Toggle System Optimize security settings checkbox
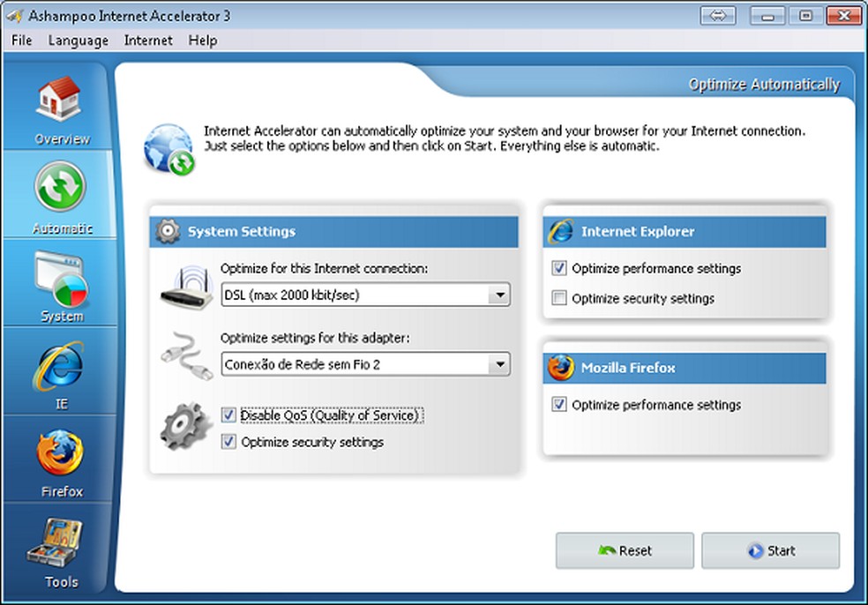868x605 pixels. click(228, 442)
